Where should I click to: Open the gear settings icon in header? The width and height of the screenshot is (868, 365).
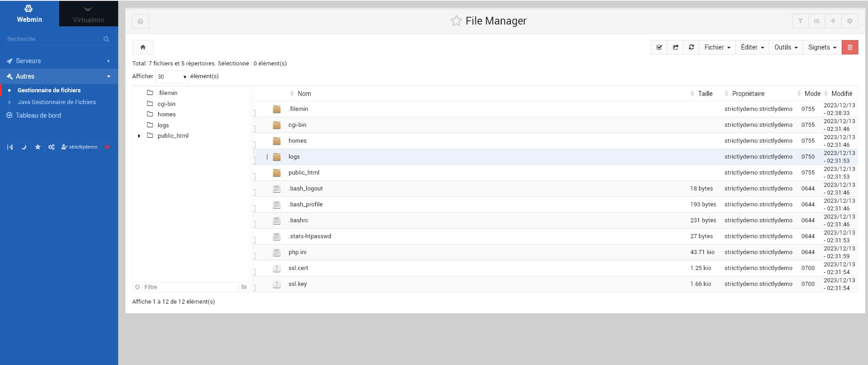tap(850, 21)
